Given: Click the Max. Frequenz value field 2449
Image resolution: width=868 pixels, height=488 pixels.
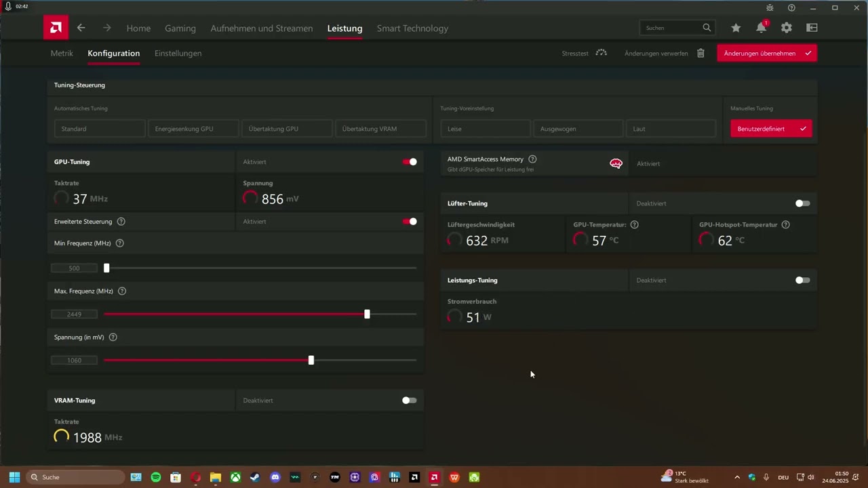Looking at the screenshot, I should [75, 314].
